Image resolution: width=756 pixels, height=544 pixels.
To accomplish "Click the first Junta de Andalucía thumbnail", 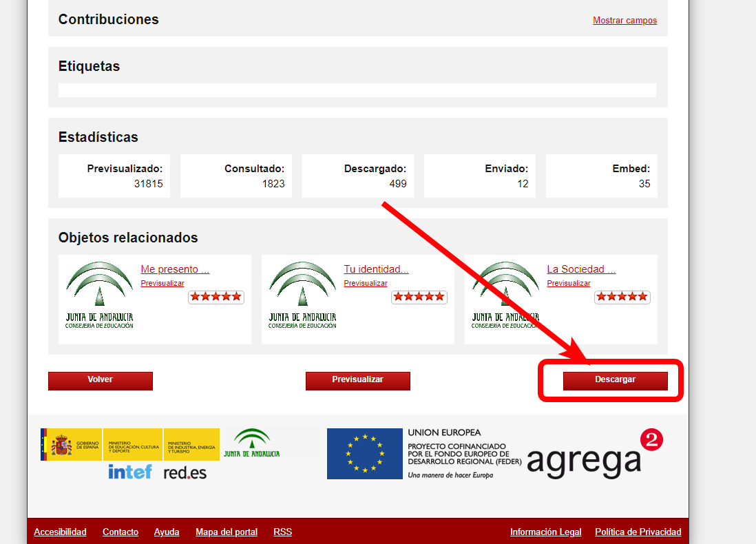I will point(99,295).
